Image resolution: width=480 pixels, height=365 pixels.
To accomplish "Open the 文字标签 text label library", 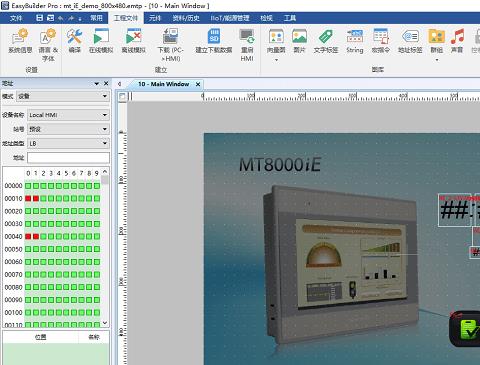I will [326, 37].
